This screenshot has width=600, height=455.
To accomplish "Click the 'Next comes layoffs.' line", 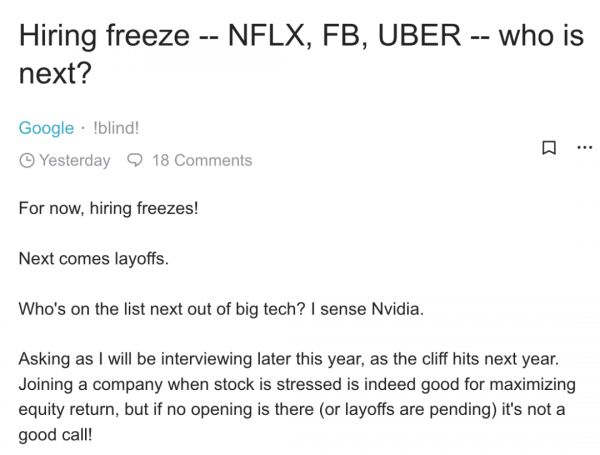I will [x=94, y=259].
